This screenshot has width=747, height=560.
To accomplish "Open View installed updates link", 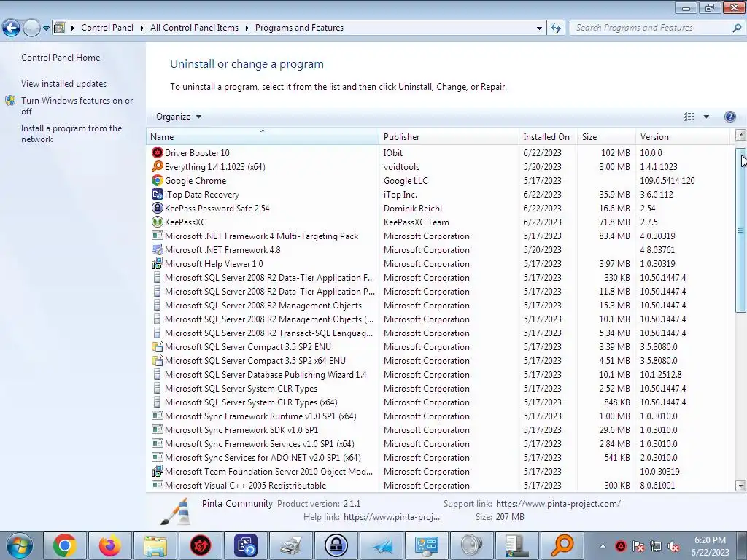I will pos(64,84).
